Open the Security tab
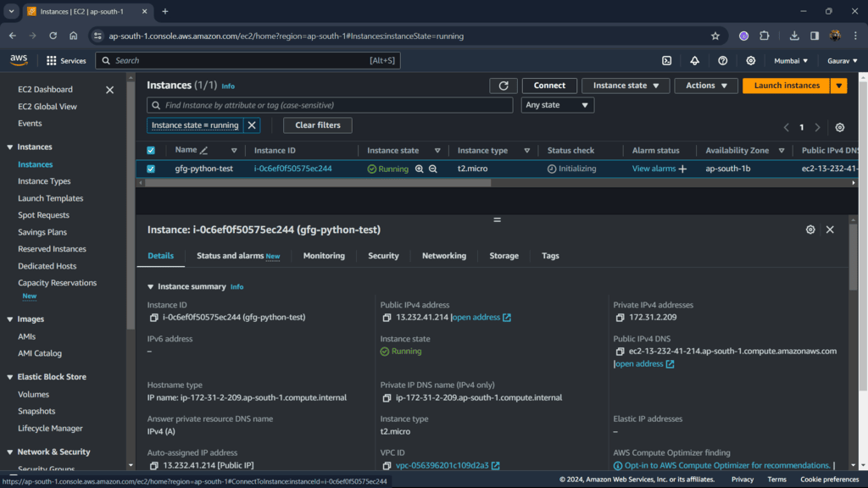 [x=383, y=256]
